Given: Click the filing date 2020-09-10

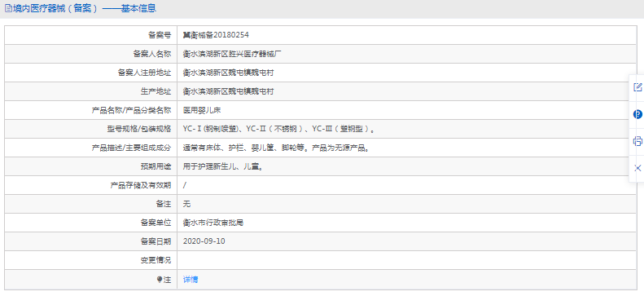Looking at the screenshot, I should 204,241.
